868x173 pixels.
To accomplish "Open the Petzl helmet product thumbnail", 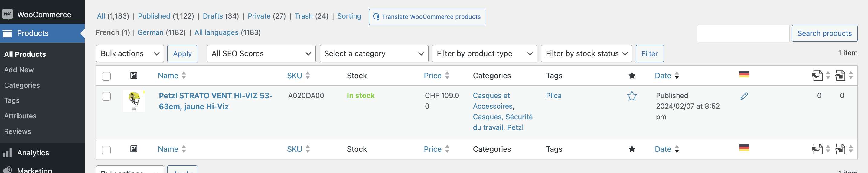I will click(x=134, y=101).
